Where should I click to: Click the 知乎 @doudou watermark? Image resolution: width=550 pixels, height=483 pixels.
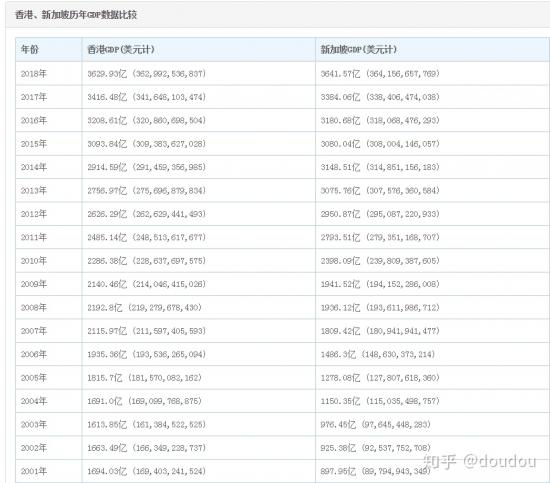tap(480, 461)
